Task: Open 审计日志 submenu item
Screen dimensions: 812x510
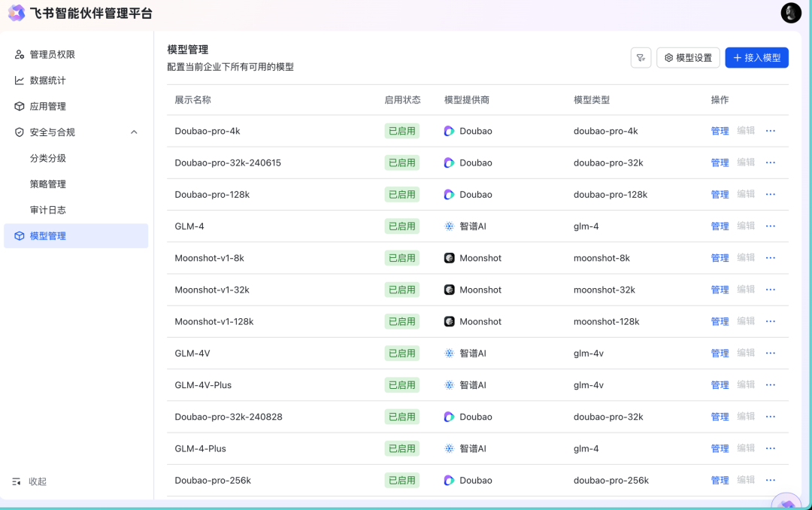Action: 48,210
